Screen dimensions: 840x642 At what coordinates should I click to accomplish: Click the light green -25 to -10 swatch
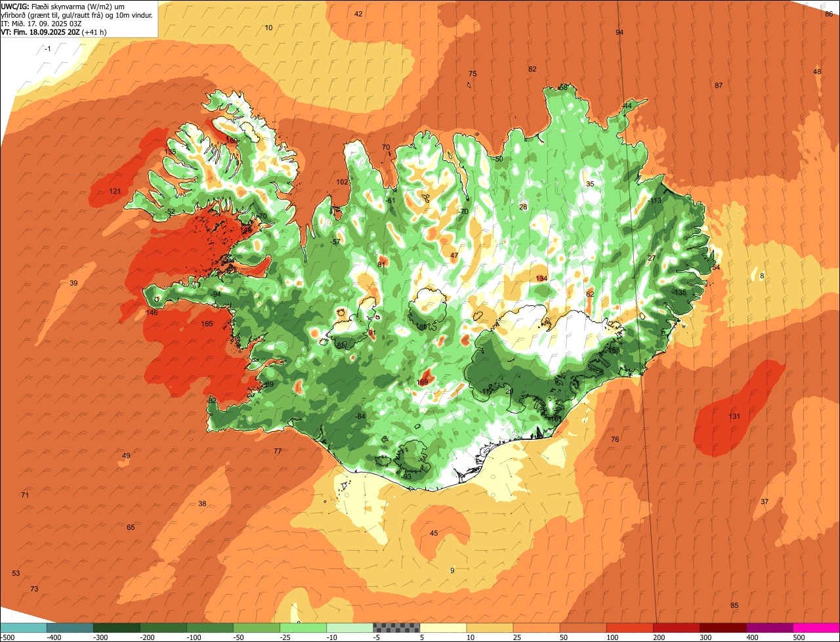tap(303, 628)
